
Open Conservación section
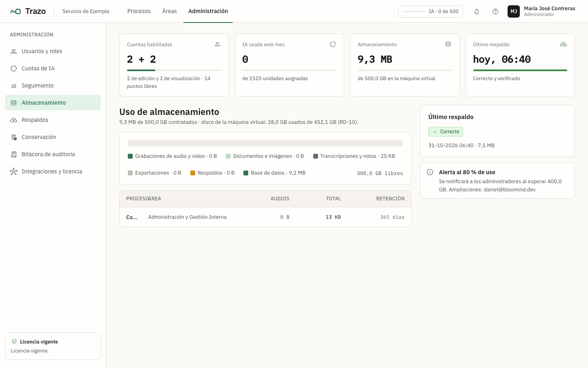pos(53,137)
